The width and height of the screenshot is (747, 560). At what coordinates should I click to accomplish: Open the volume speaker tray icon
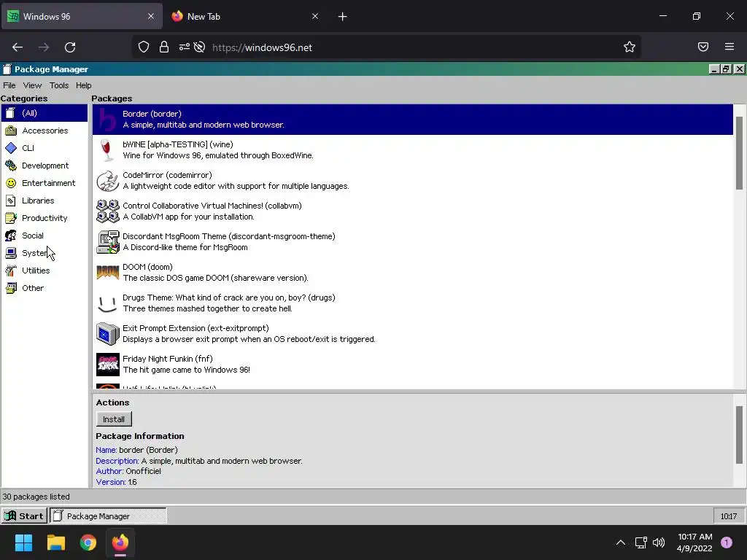pos(659,542)
